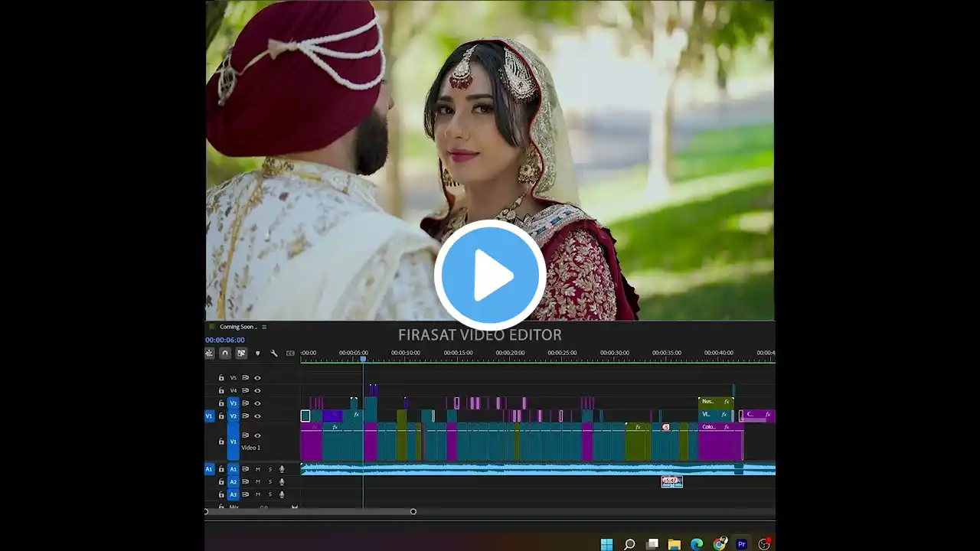
Task: Click the timeline zoom scrollbar right handle
Action: (x=413, y=511)
